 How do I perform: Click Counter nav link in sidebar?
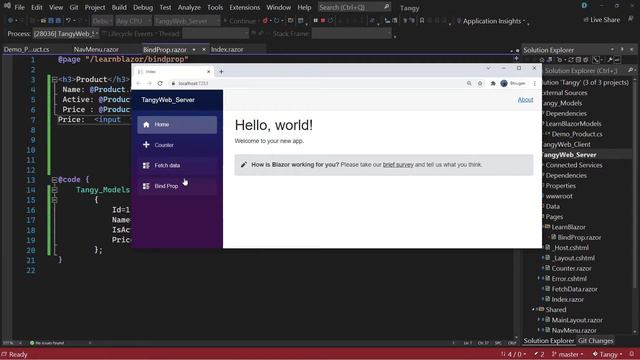(177, 145)
